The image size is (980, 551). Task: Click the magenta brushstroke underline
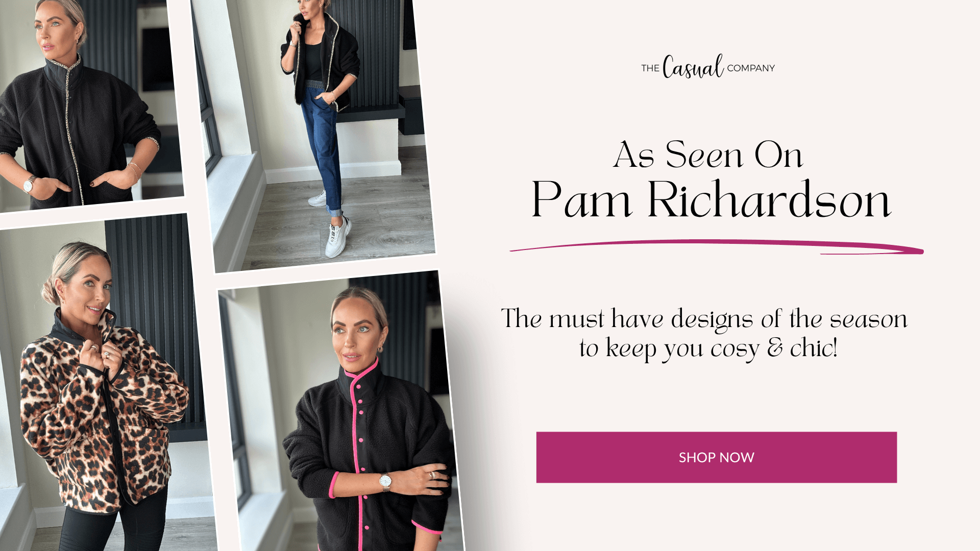pyautogui.click(x=717, y=247)
